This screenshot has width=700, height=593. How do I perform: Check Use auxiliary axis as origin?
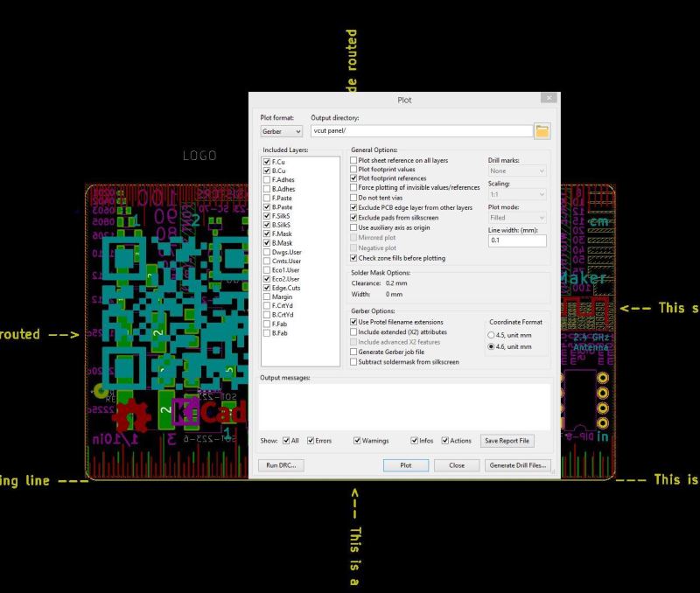click(x=353, y=227)
